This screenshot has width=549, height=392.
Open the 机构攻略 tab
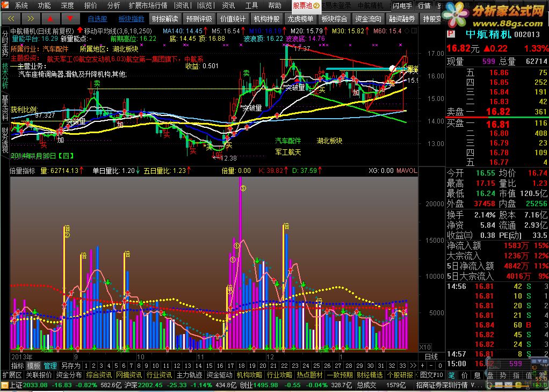coord(250,375)
